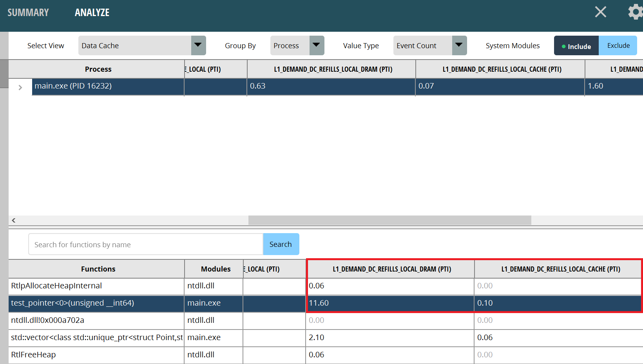Toggle System Modules to Include
Image resolution: width=643 pixels, height=364 pixels.
coord(576,46)
